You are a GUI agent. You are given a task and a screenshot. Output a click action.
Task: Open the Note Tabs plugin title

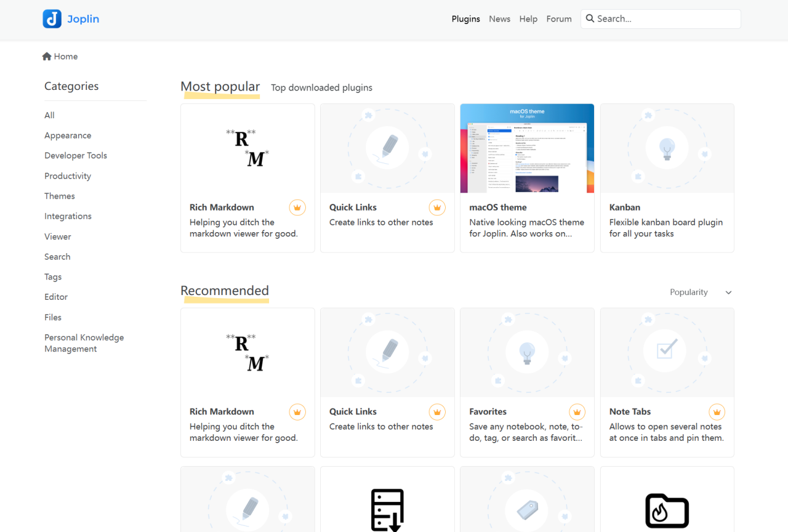630,412
